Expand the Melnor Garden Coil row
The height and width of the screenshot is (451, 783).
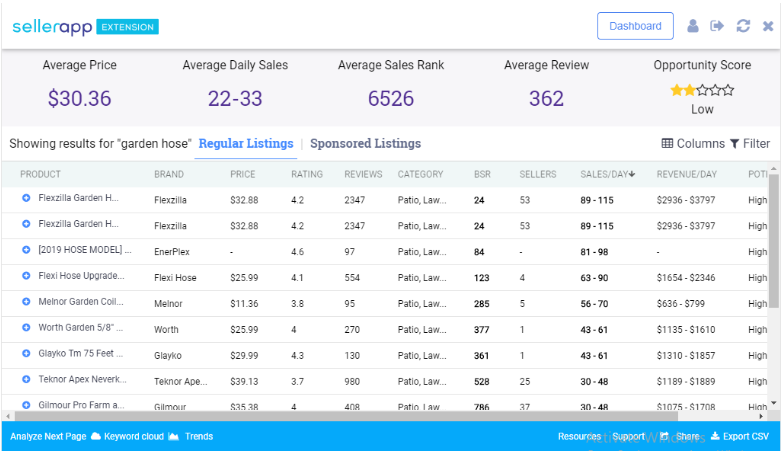click(x=26, y=302)
